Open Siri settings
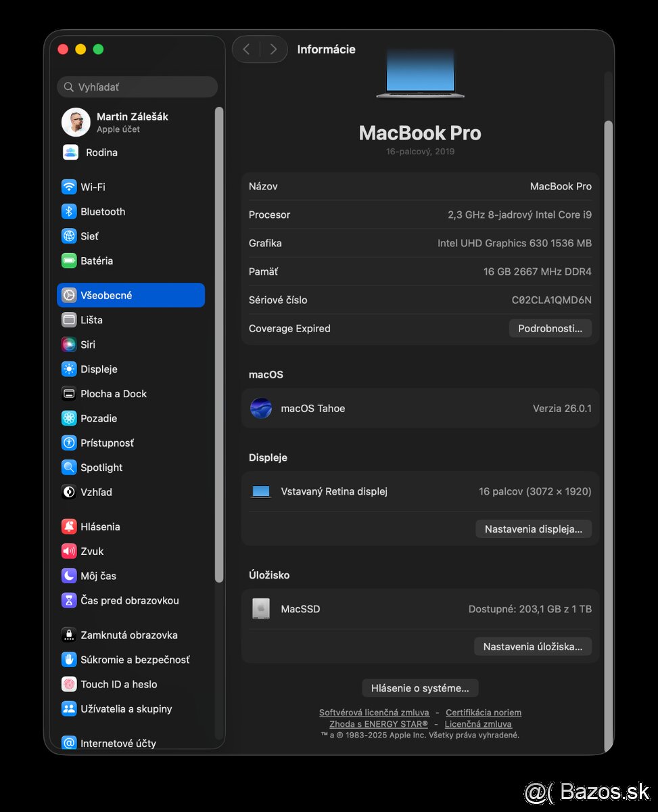Viewport: 658px width, 812px height. tap(87, 344)
